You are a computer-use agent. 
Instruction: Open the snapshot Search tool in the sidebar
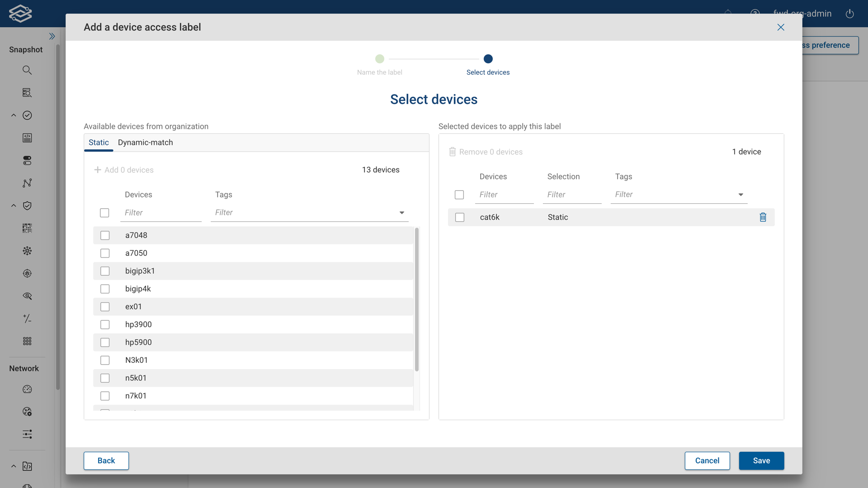point(27,70)
